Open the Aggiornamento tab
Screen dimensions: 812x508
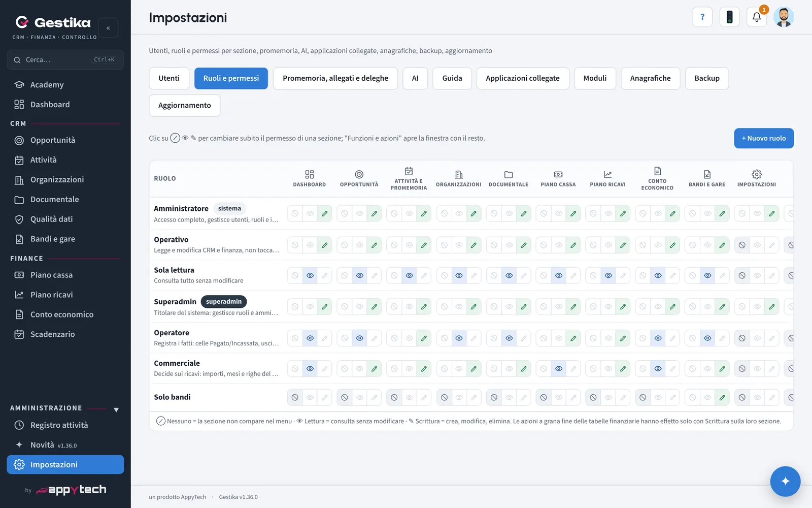185,105
